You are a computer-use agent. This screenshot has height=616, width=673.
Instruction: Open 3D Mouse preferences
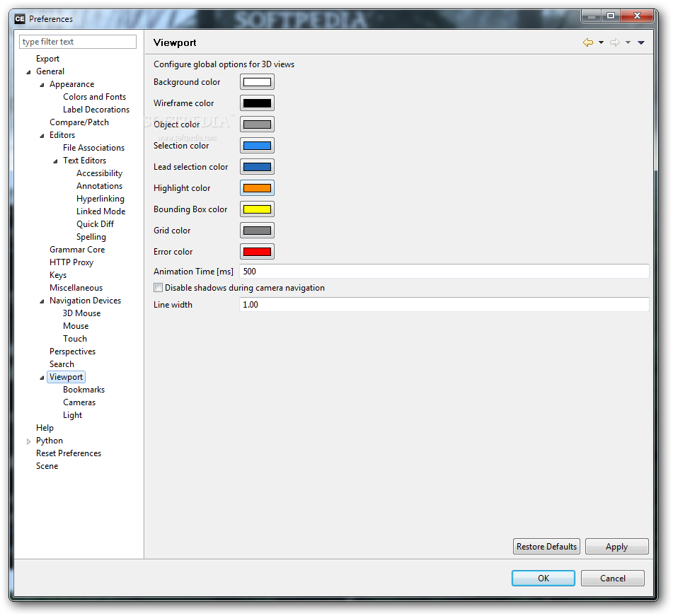(81, 313)
